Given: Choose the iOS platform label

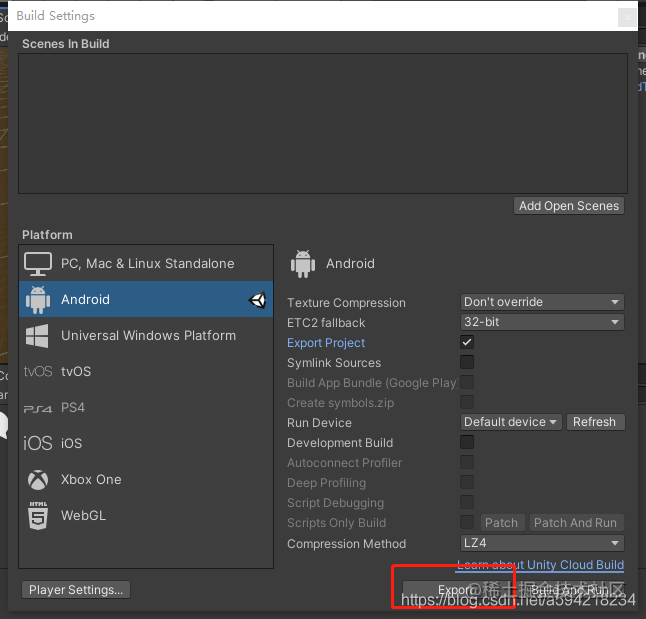Looking at the screenshot, I should [x=72, y=443].
